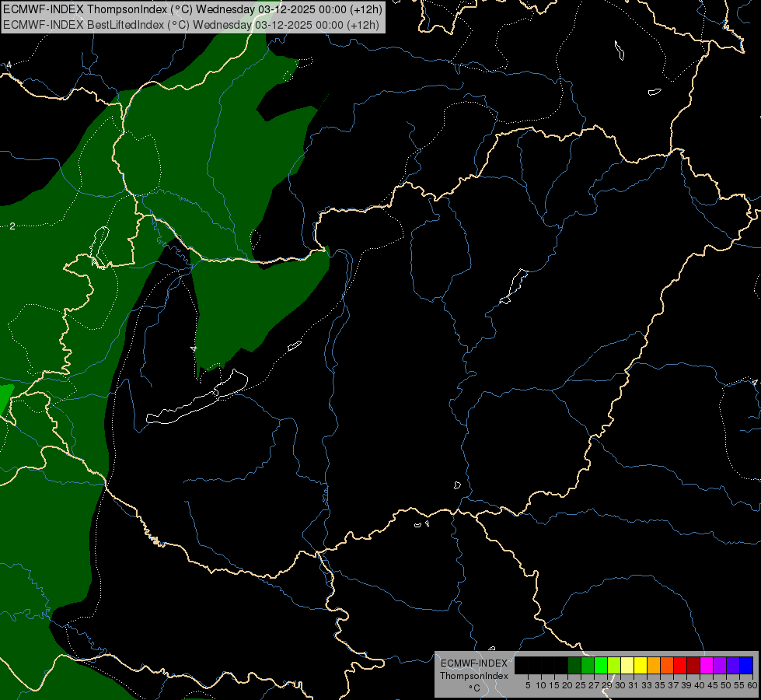The height and width of the screenshot is (700, 761).
Task: Click the legend tick label 25
Action: pos(581,685)
